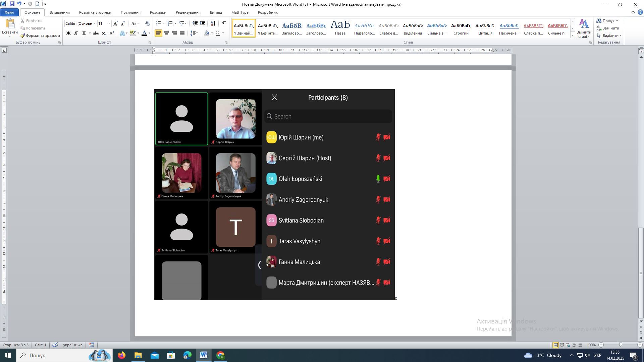Toggle bold formatting (Ж)
644x362 pixels.
point(68,33)
